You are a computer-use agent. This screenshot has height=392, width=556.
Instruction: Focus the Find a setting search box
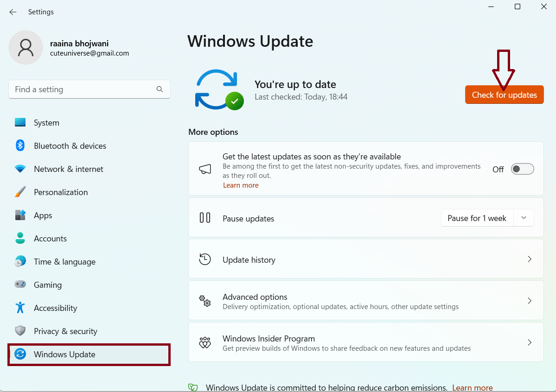[83, 89]
